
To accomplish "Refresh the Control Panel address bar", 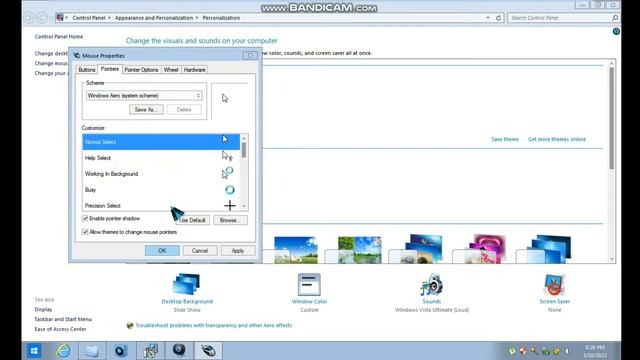I will pyautogui.click(x=498, y=18).
